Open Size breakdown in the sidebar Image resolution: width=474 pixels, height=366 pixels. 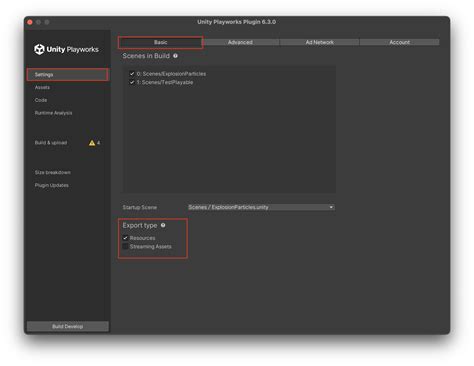[53, 172]
